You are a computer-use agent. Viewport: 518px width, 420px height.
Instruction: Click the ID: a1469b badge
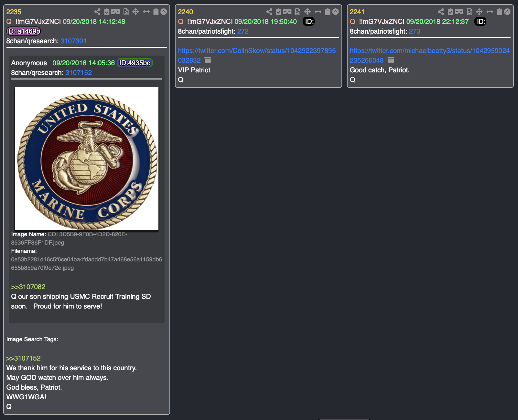coord(24,31)
